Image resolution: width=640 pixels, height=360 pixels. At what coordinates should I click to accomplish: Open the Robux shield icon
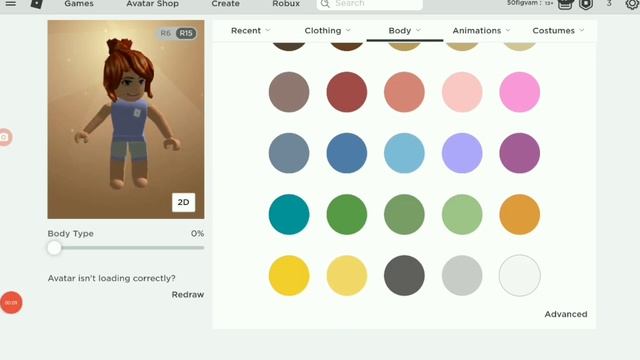[586, 4]
